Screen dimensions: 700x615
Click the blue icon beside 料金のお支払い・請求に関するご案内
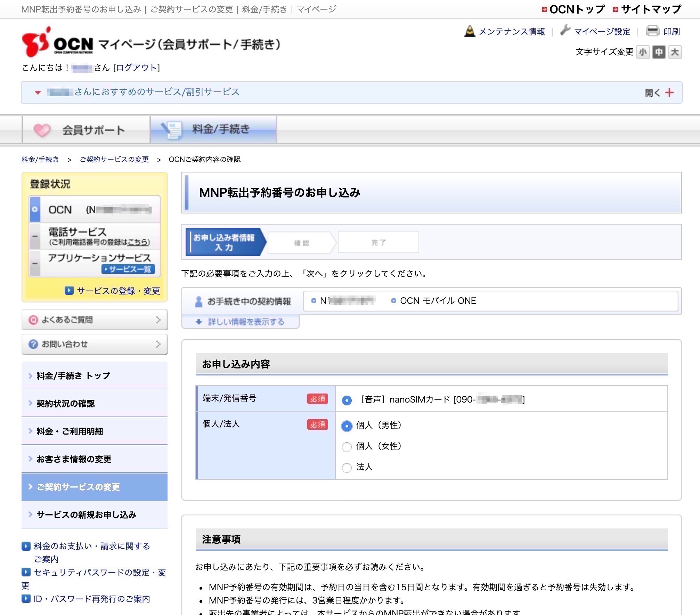click(26, 546)
